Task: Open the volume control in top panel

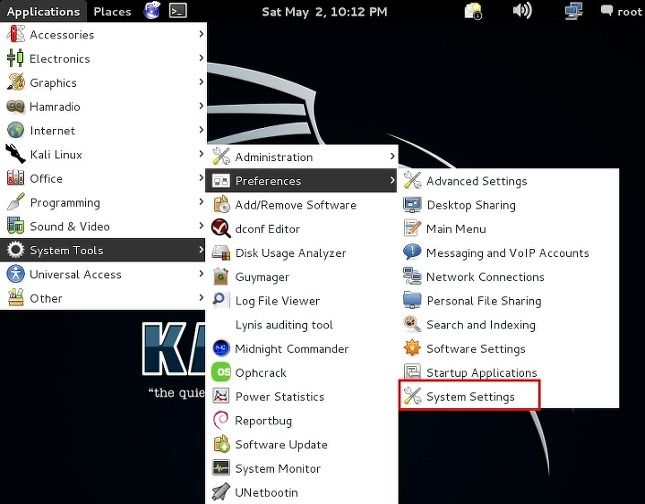Action: [522, 11]
